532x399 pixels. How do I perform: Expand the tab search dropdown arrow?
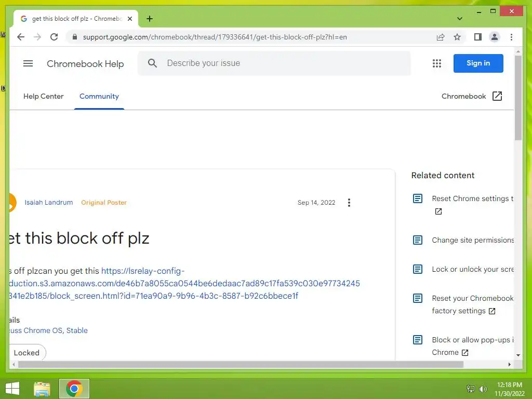tap(459, 19)
